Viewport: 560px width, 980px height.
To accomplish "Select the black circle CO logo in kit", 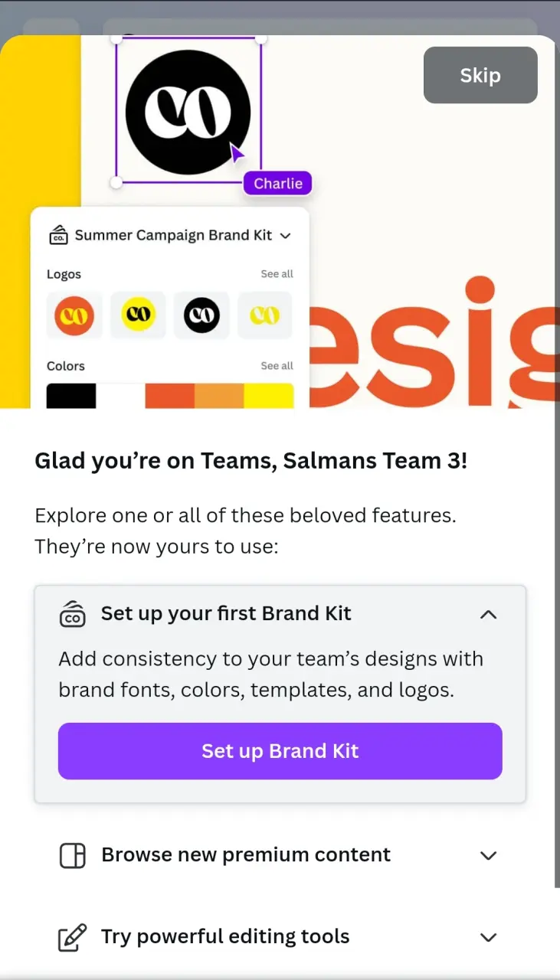I will [201, 315].
